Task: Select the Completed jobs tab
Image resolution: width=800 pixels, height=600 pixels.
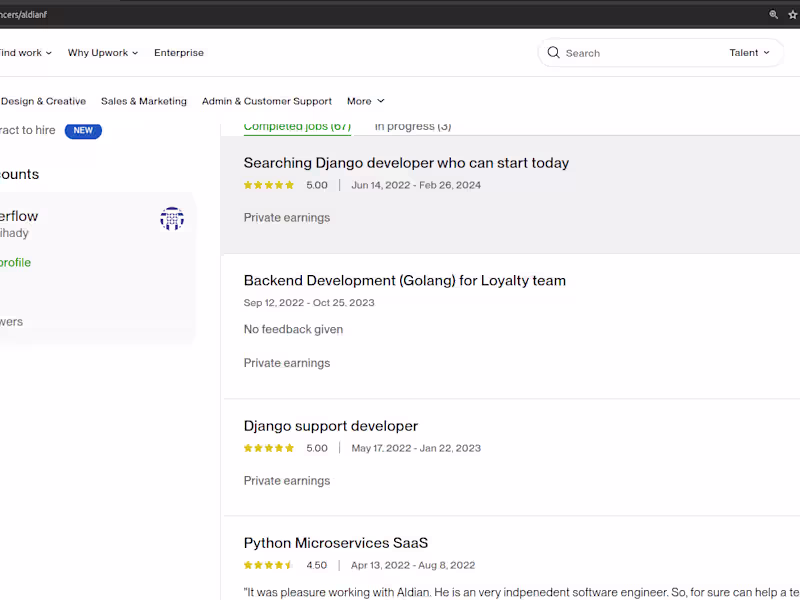Action: 297,126
